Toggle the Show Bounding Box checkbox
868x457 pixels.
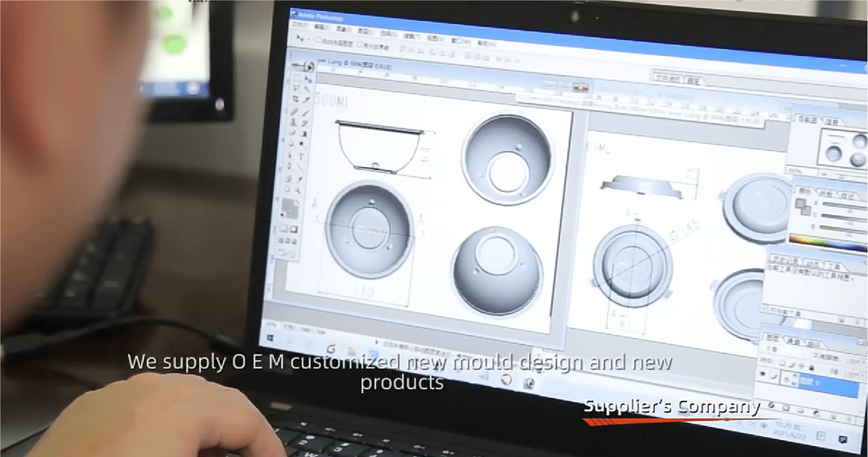360,45
